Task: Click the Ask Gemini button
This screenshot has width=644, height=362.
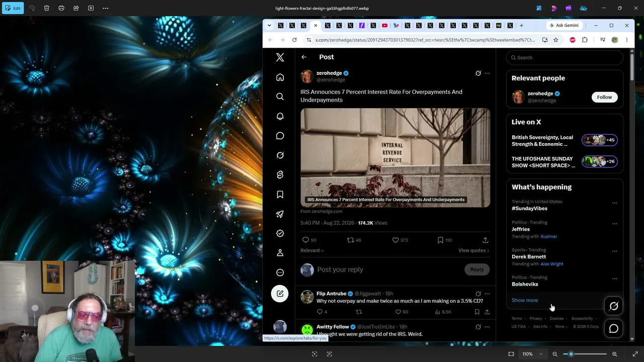Action: tap(564, 26)
